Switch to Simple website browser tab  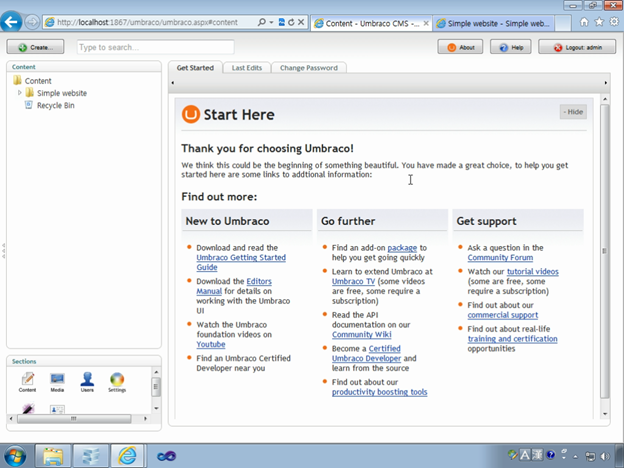pos(494,23)
